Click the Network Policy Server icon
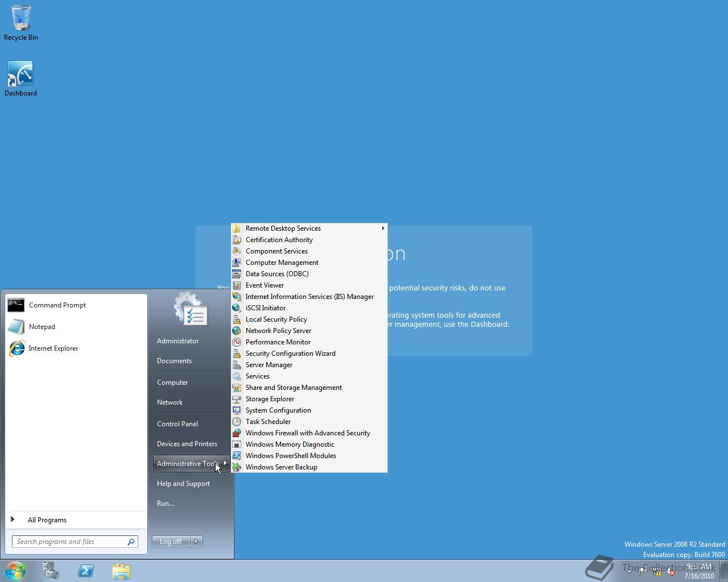728x582 pixels. 237,331
